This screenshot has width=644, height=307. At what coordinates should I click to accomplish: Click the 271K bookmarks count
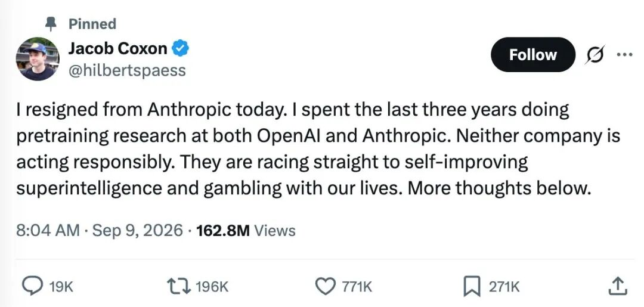(x=503, y=287)
